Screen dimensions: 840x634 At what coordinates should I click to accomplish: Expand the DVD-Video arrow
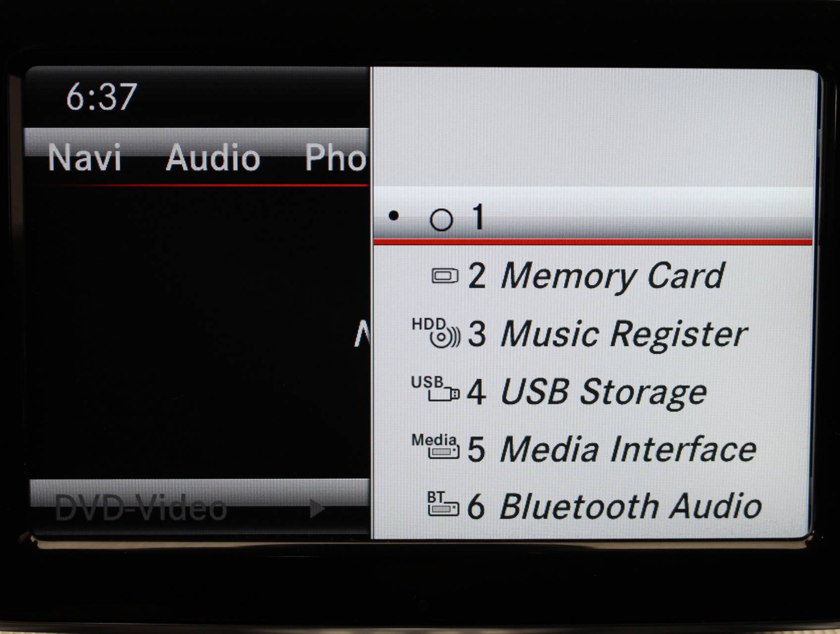(x=317, y=509)
